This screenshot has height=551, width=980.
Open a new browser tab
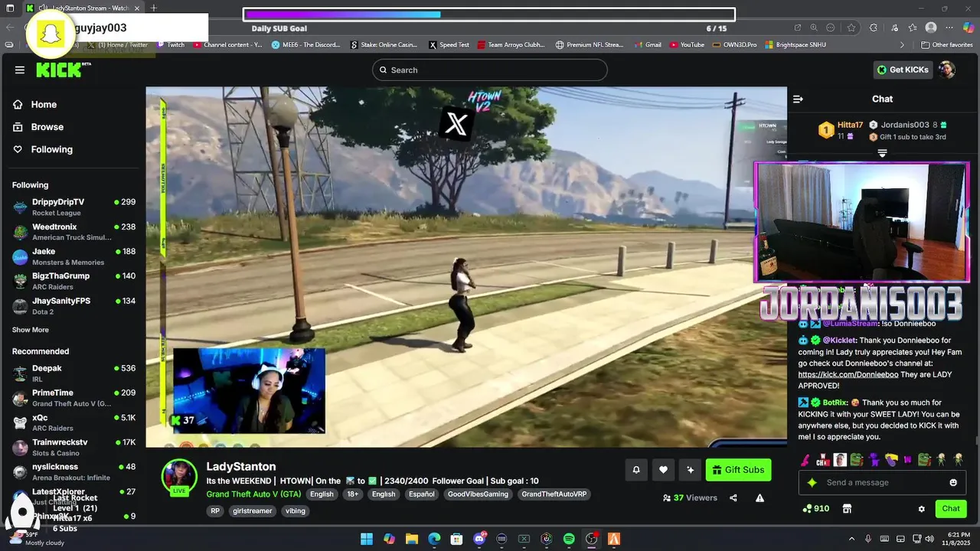[x=153, y=8]
